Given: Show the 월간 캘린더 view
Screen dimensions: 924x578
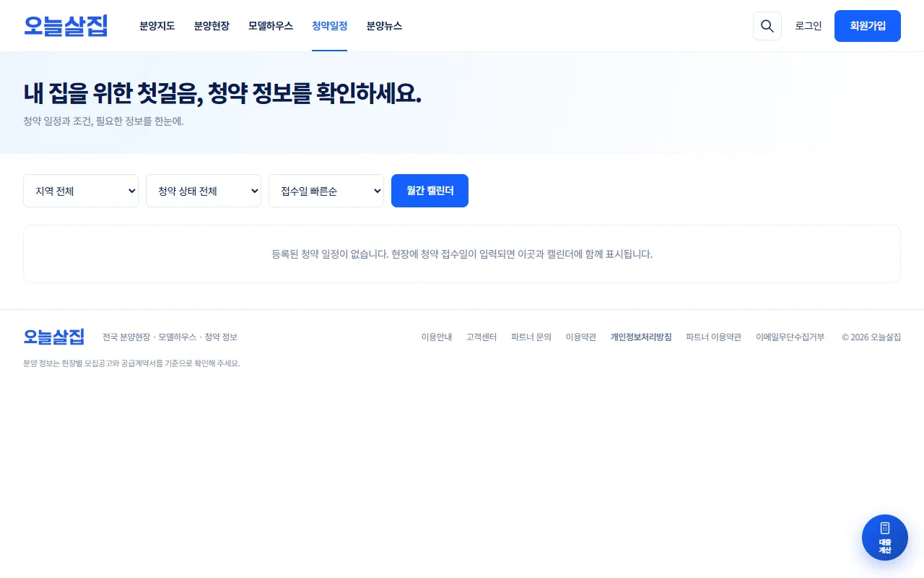Looking at the screenshot, I should click(x=430, y=191).
